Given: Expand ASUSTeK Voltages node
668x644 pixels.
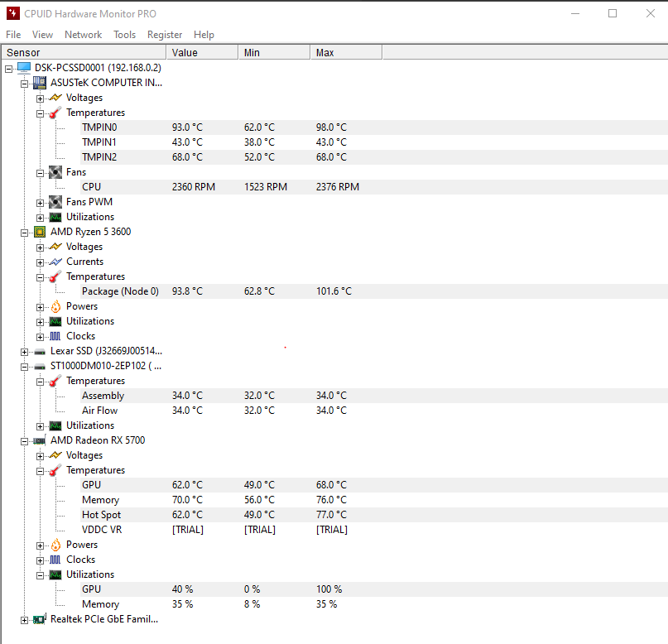Looking at the screenshot, I should 40,99.
